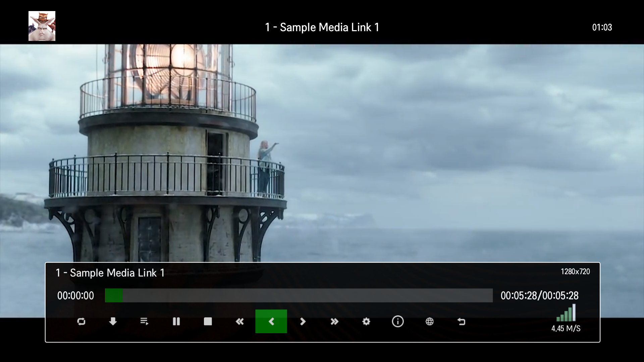Image resolution: width=644 pixels, height=362 pixels.
Task: Click the globe language/network icon
Action: [430, 322]
